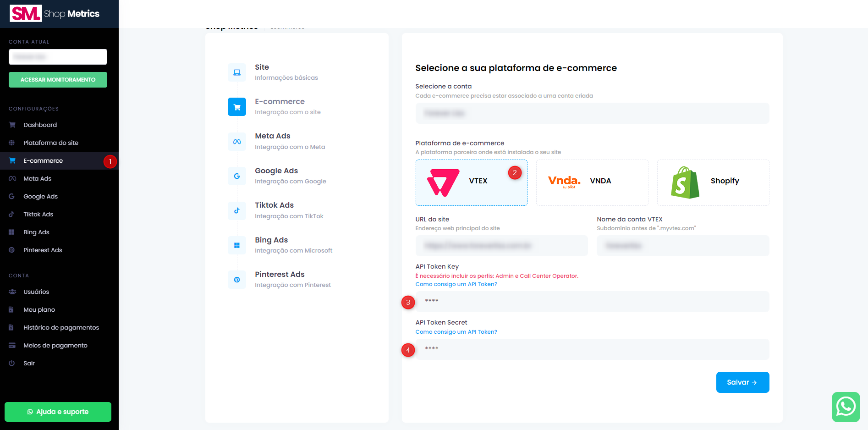Pick Shopify as the platform
This screenshot has height=430, width=868.
713,182
